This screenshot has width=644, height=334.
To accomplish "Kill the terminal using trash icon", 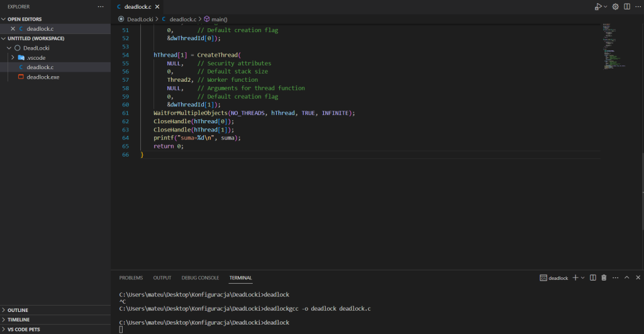I will (x=604, y=277).
